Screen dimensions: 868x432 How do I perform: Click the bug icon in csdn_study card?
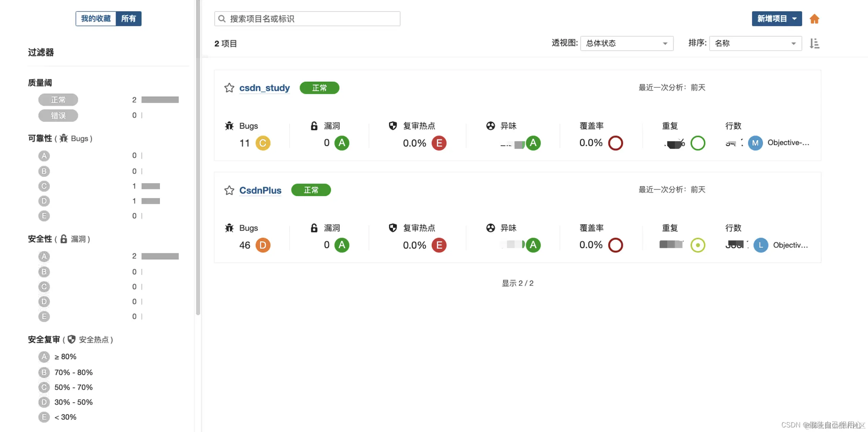click(229, 126)
